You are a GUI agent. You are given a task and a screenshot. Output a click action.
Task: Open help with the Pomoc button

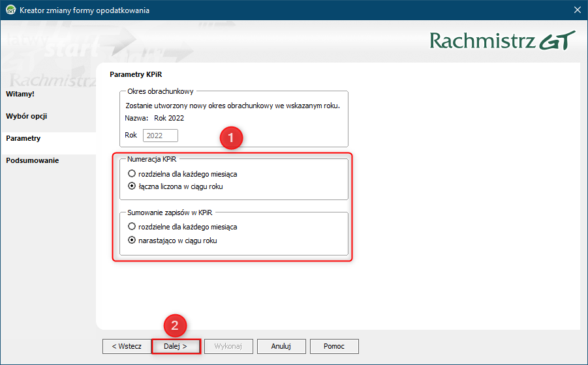click(x=334, y=346)
